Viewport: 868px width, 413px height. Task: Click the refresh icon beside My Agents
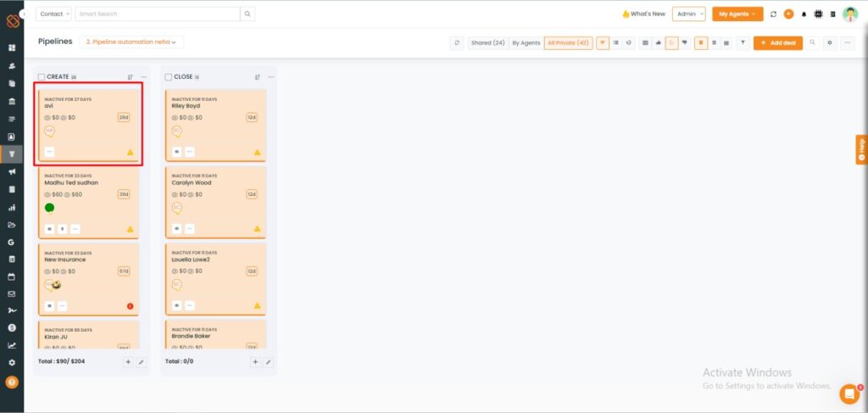773,14
